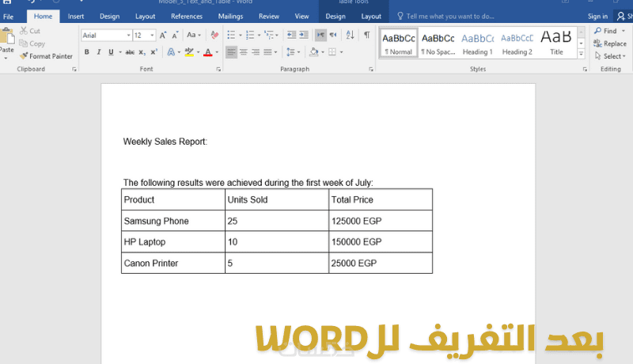This screenshot has height=364, width=633.
Task: Justify the paragraph text
Action: tap(267, 52)
